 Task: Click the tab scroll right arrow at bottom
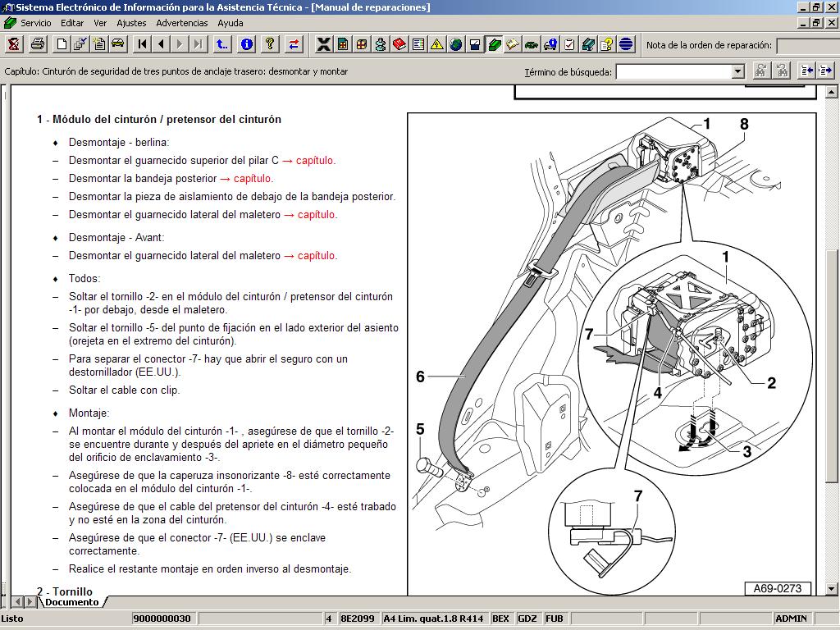tap(30, 602)
